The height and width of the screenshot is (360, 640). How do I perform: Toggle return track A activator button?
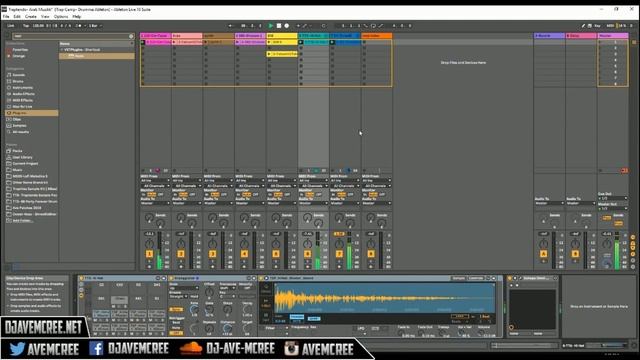543,254
